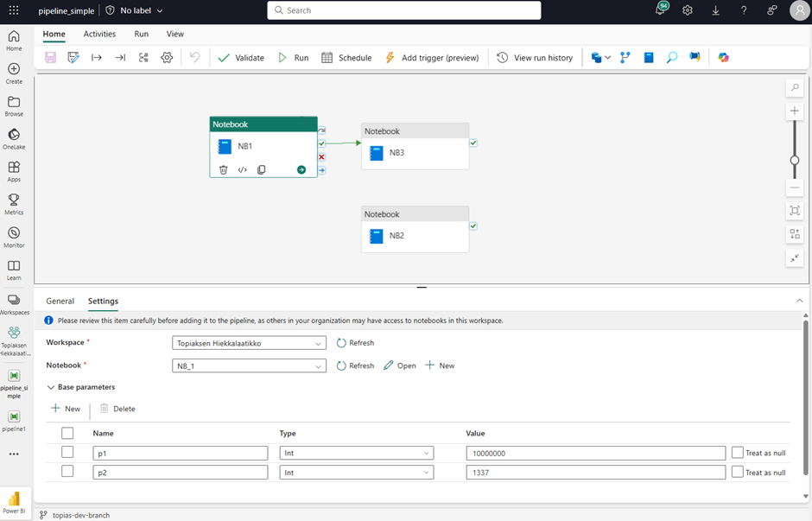
Task: Click the Undo arrow icon
Action: (195, 58)
